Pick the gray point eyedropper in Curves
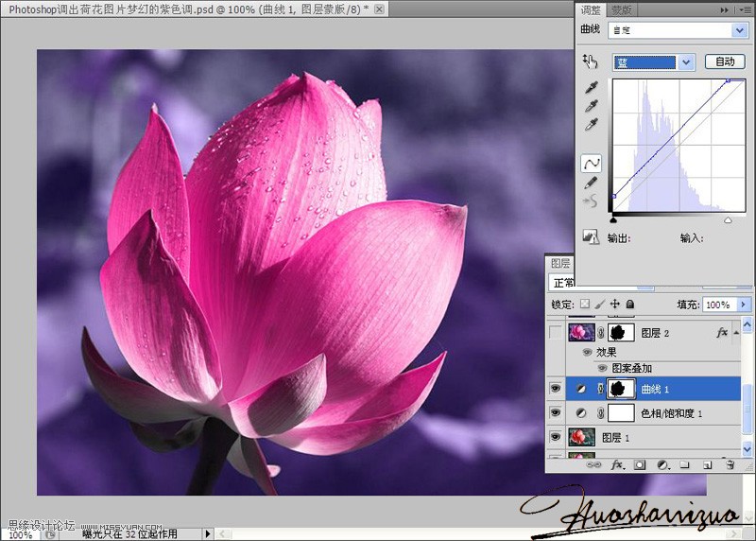756x541 pixels. pos(592,106)
